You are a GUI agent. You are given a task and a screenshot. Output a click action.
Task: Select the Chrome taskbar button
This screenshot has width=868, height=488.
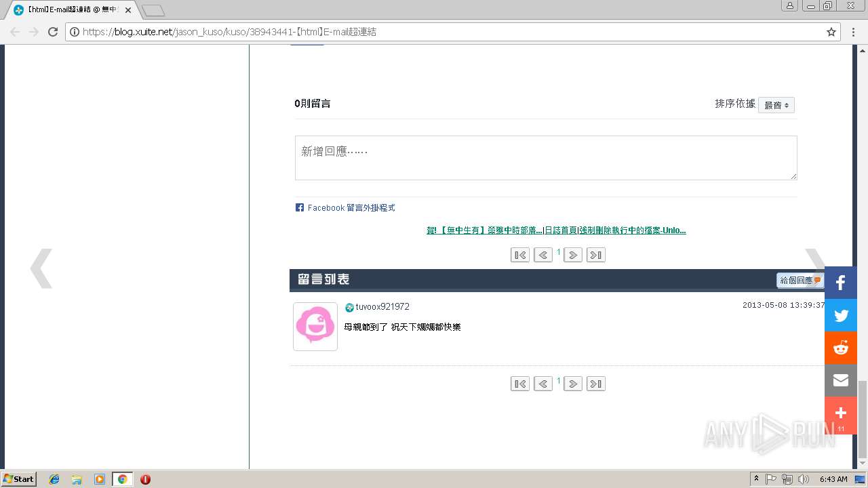122,479
